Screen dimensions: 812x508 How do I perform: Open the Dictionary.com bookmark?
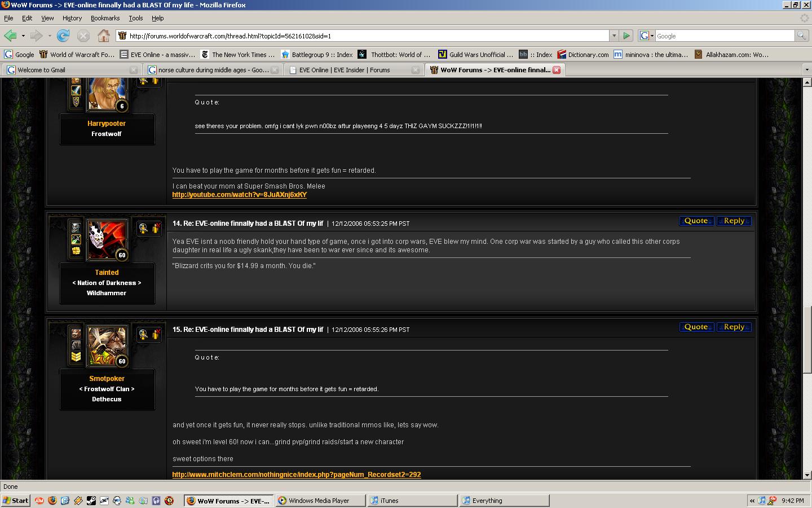583,55
